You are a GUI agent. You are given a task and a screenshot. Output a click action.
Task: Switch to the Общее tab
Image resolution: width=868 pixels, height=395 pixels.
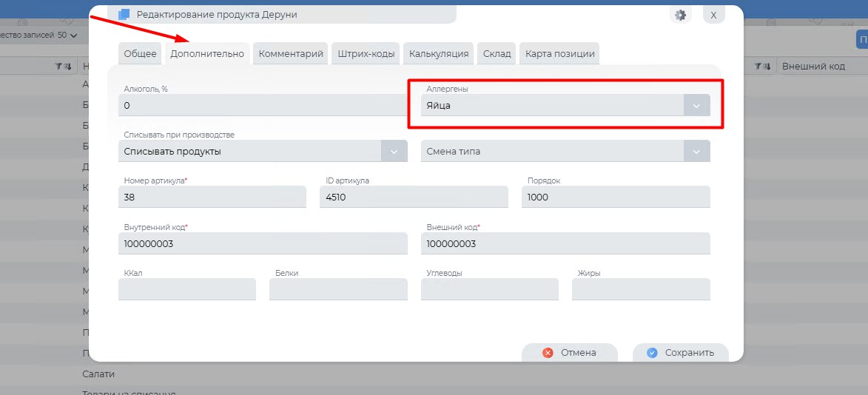pyautogui.click(x=140, y=54)
